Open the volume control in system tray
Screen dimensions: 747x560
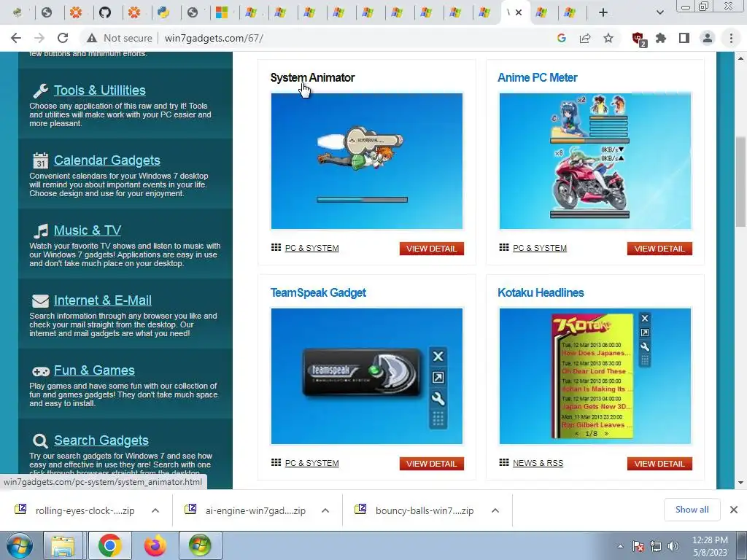[673, 546]
